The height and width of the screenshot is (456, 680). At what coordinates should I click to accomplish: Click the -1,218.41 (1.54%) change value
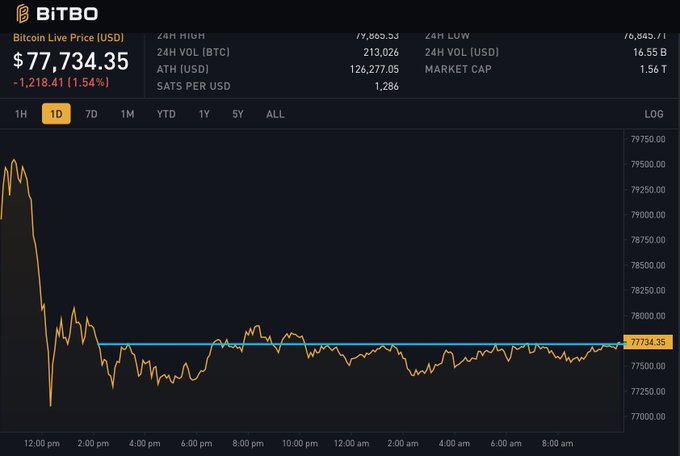(61, 82)
